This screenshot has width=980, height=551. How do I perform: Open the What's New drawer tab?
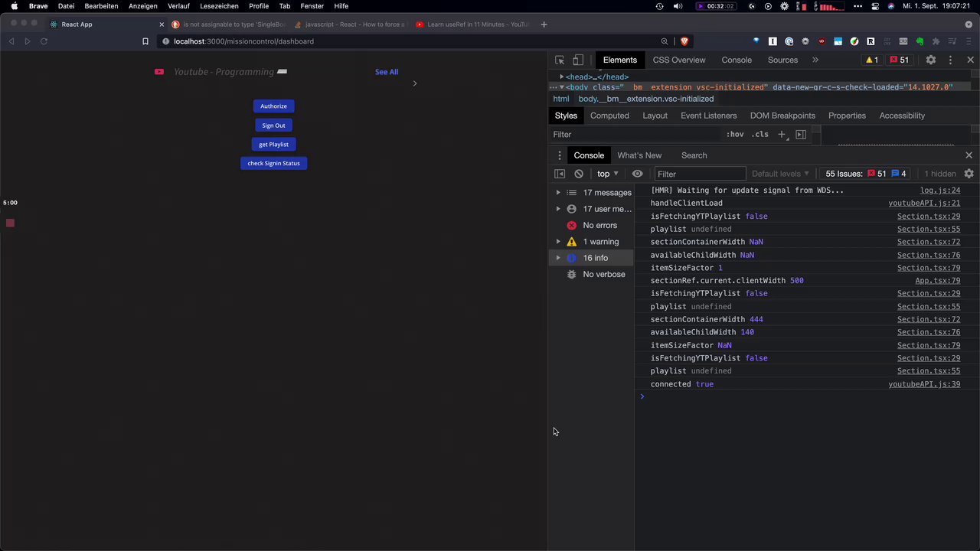click(639, 155)
